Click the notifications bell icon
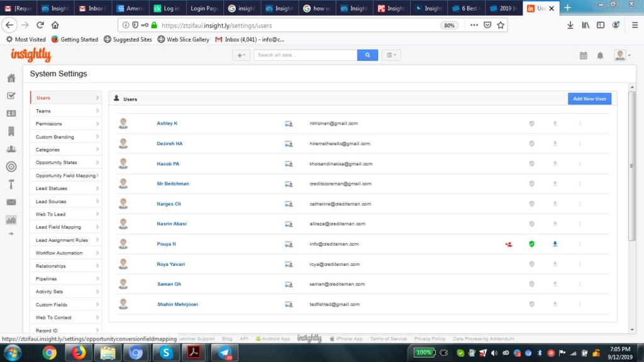This screenshot has width=644, height=362. point(600,55)
